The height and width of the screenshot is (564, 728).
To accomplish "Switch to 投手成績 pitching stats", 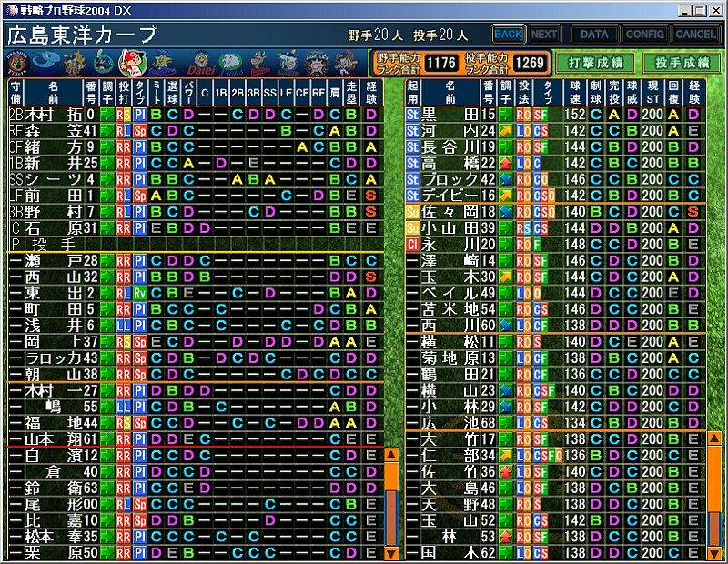I will pyautogui.click(x=682, y=63).
